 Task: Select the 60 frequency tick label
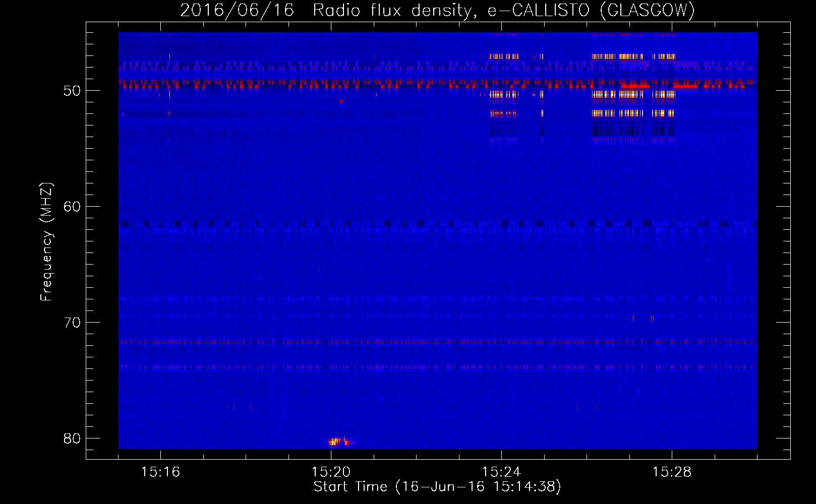click(72, 207)
